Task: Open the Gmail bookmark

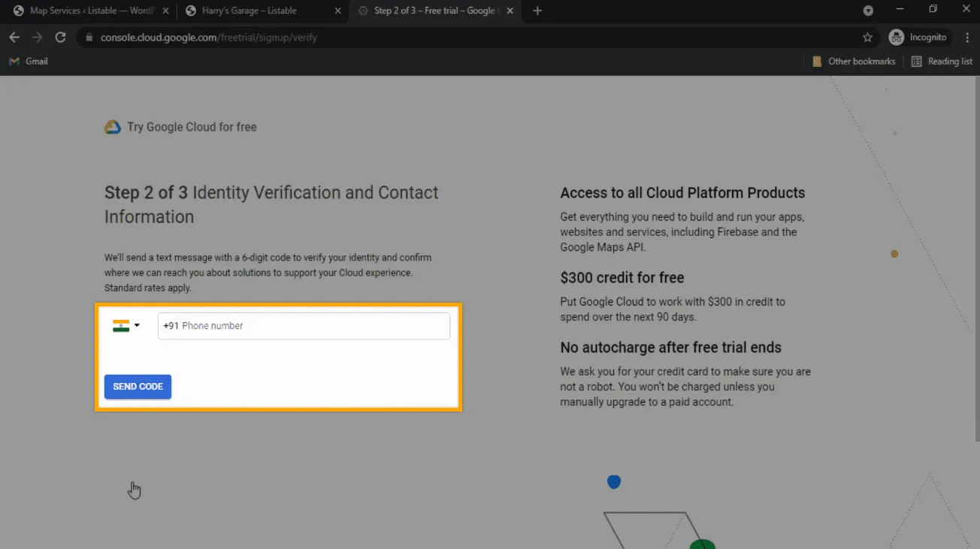Action: (x=29, y=62)
